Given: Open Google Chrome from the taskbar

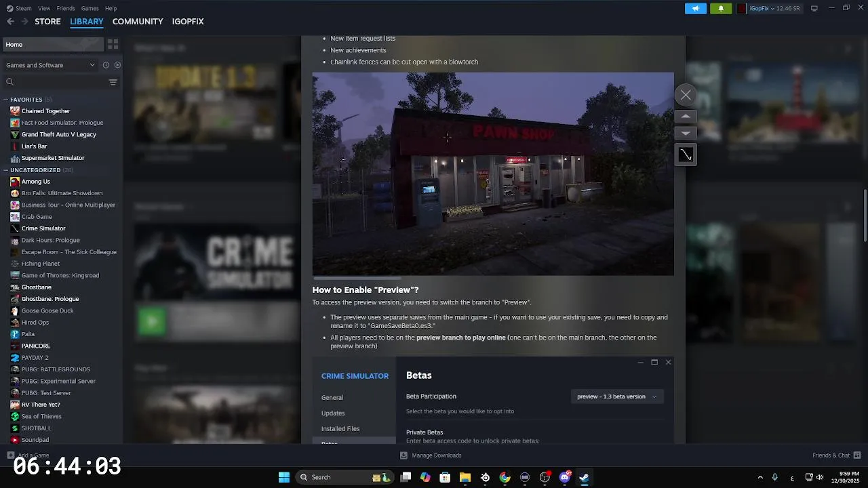Looking at the screenshot, I should 505,477.
